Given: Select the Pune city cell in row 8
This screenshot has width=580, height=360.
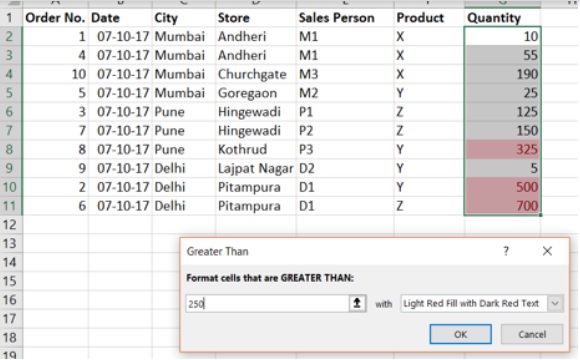Looking at the screenshot, I should 184,149.
